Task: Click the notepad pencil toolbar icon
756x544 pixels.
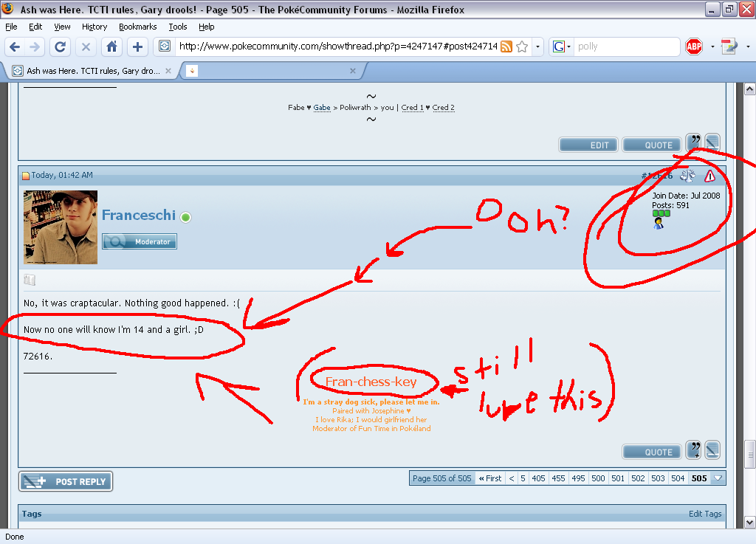Action: tap(729, 47)
